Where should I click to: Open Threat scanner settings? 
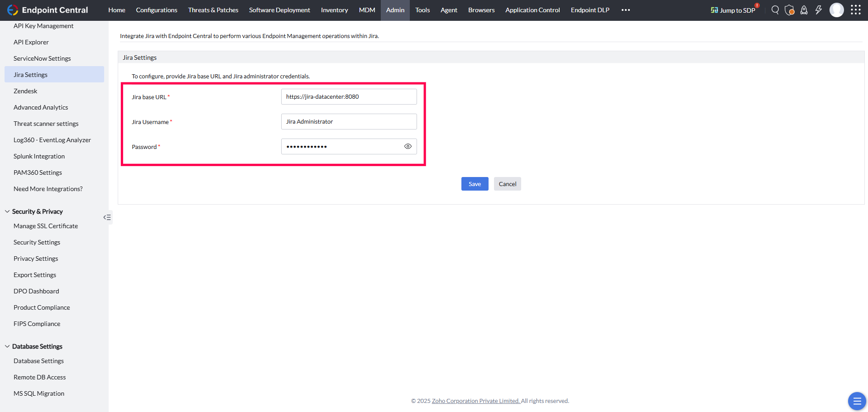point(46,124)
